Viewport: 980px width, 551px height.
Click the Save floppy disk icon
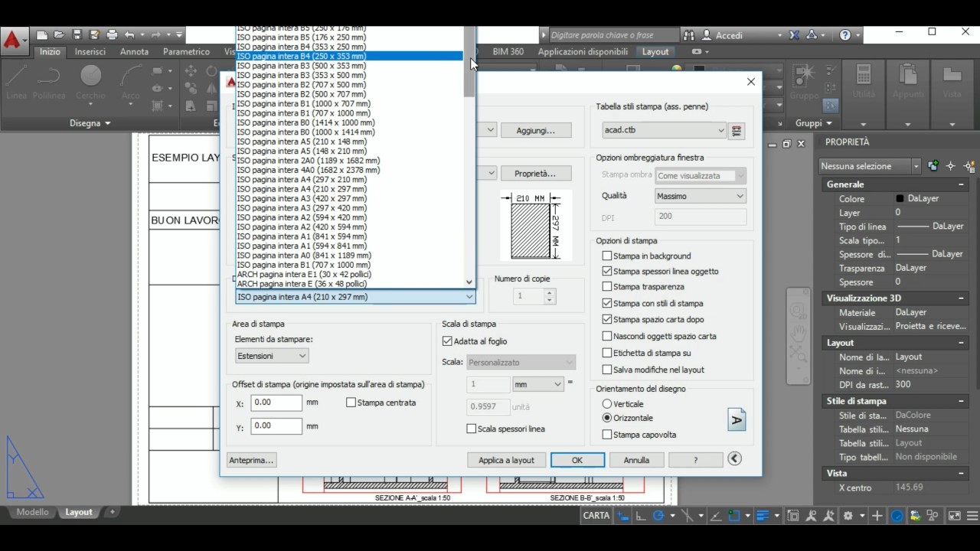coord(77,35)
